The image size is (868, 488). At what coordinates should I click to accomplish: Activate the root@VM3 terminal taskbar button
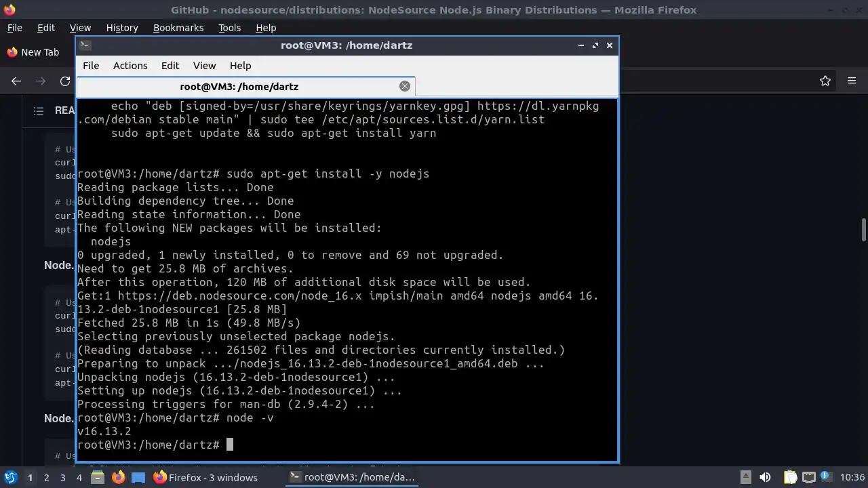(x=352, y=477)
